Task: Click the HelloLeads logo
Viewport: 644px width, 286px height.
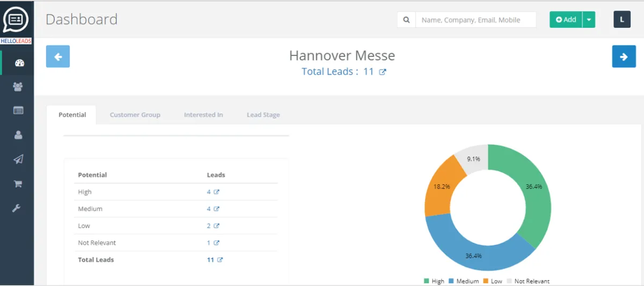Action: pyautogui.click(x=17, y=25)
